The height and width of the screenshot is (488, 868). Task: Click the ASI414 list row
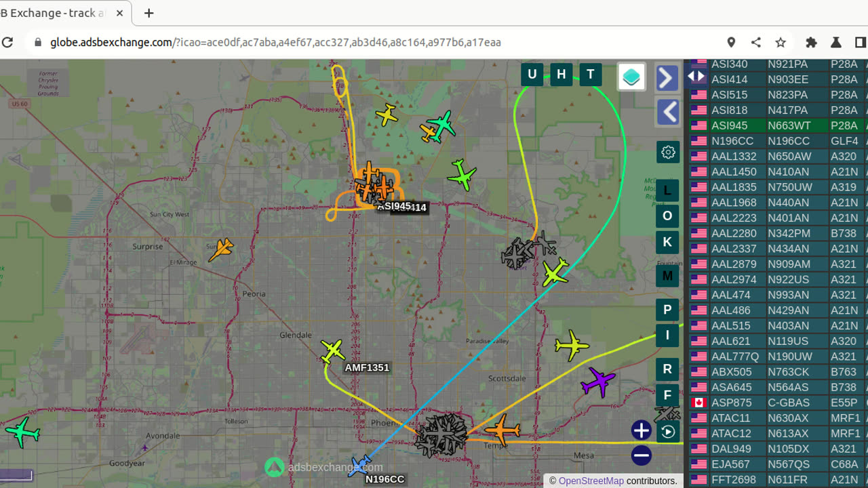[778, 79]
